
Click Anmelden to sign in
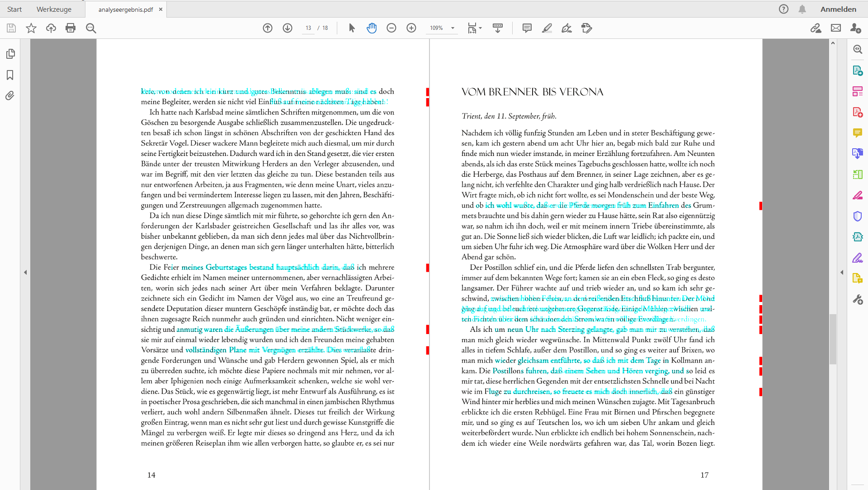[x=838, y=9]
